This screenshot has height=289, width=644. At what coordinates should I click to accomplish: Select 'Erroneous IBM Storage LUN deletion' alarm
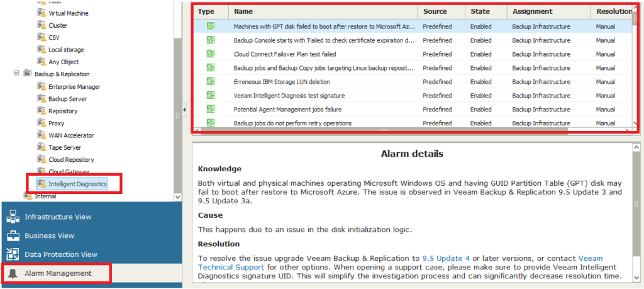413,81
